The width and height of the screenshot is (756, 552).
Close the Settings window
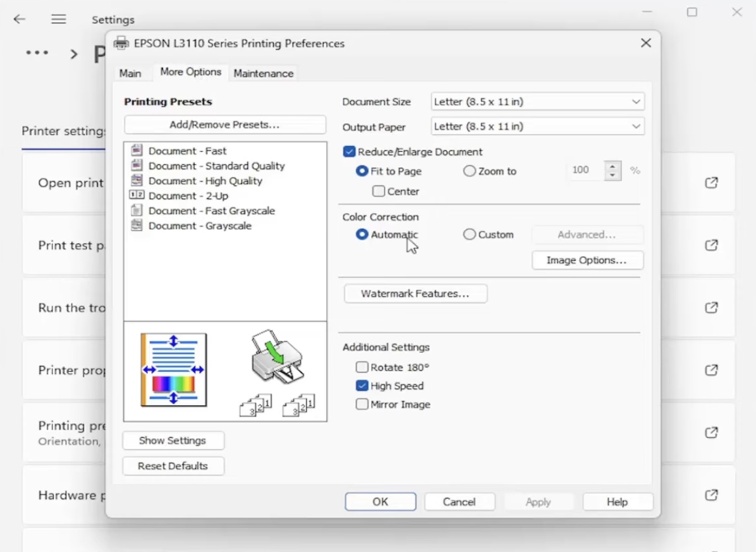tap(736, 12)
